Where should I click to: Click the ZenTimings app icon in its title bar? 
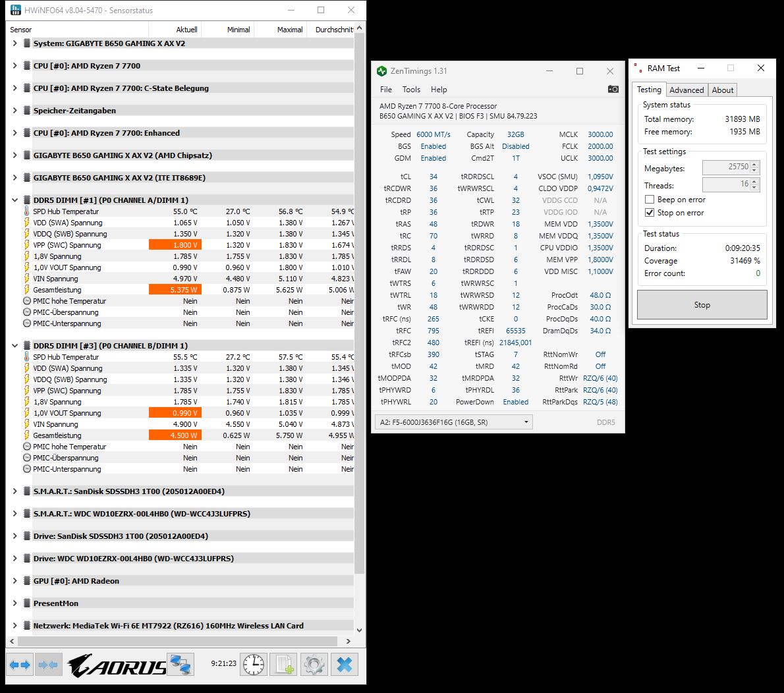382,71
